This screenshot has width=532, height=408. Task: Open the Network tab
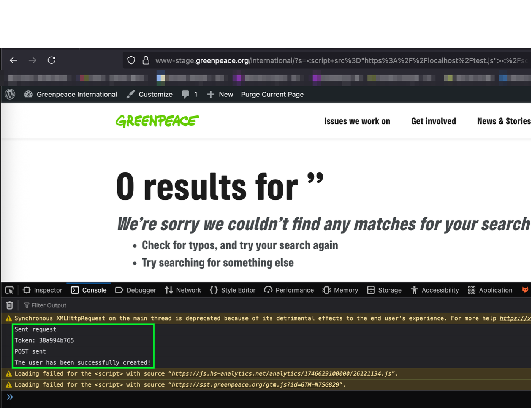point(183,290)
